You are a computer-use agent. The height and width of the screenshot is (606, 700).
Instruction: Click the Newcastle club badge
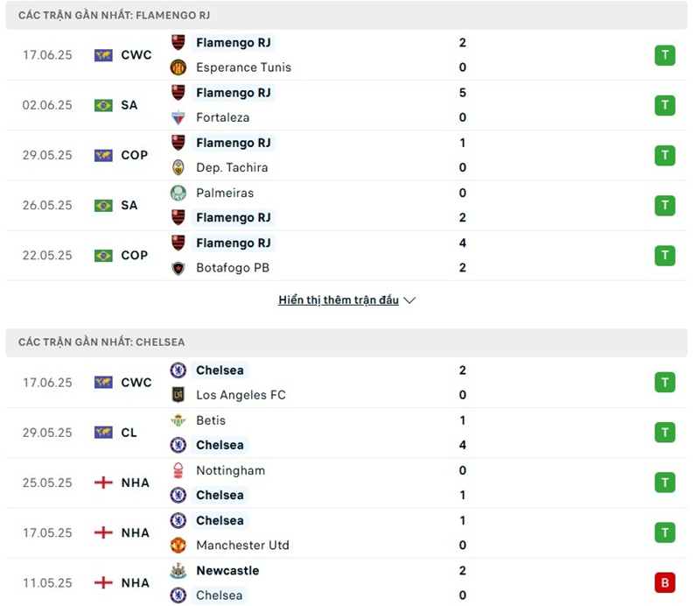pyautogui.click(x=178, y=571)
